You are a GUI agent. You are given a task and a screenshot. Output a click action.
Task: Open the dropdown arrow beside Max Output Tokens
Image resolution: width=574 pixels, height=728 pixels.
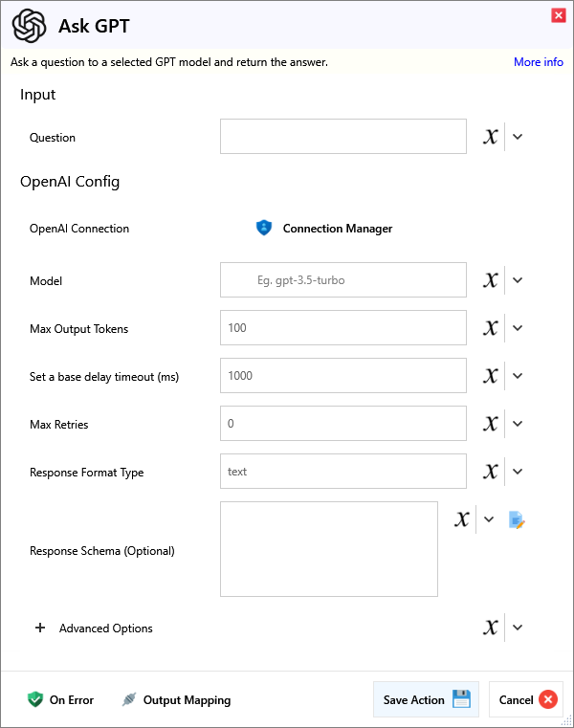518,328
